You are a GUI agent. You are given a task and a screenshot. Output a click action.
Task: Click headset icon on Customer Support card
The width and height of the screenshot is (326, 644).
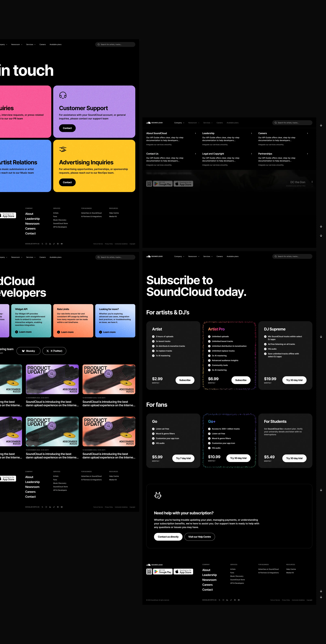(x=63, y=95)
